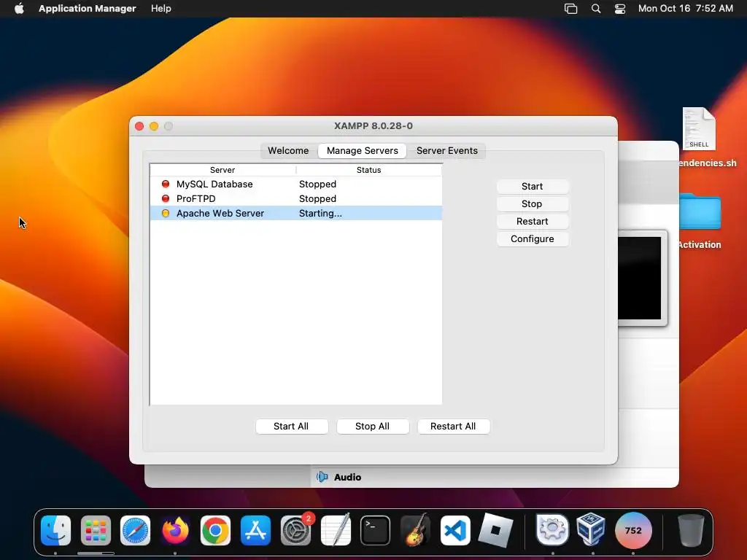
Task: Click the gear application icon in dock
Action: pyautogui.click(x=553, y=530)
